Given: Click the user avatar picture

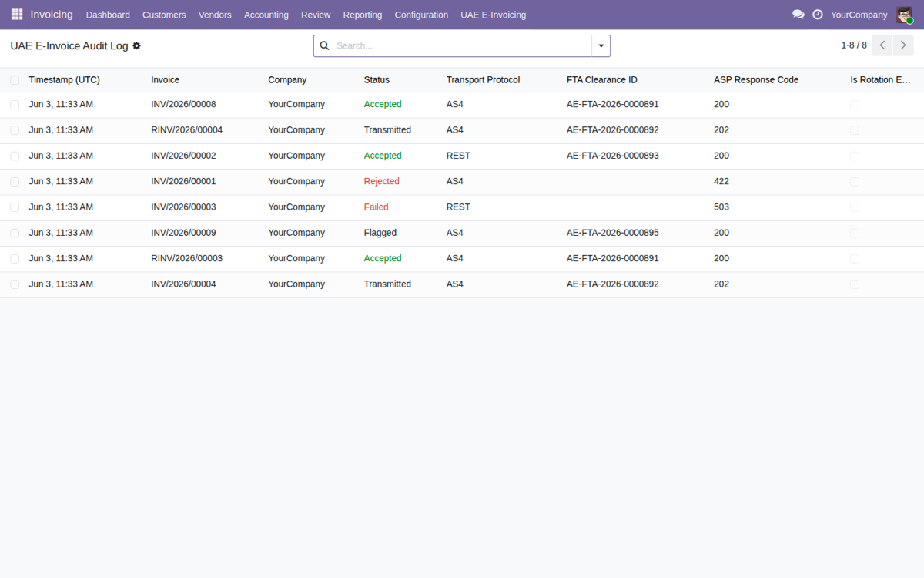Looking at the screenshot, I should (x=904, y=15).
